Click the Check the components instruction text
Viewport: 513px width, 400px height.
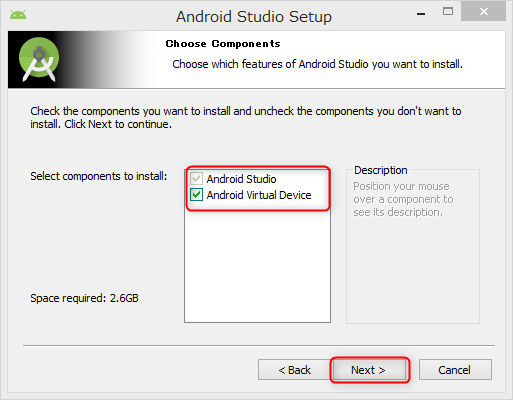pos(246,117)
